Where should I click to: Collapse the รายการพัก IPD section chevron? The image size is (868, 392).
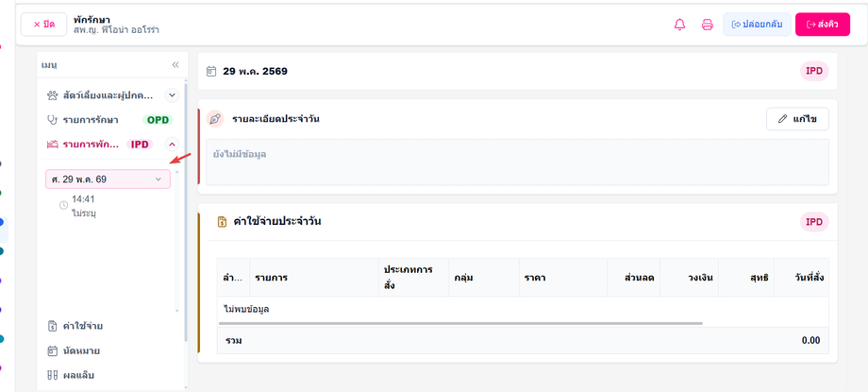pos(172,145)
